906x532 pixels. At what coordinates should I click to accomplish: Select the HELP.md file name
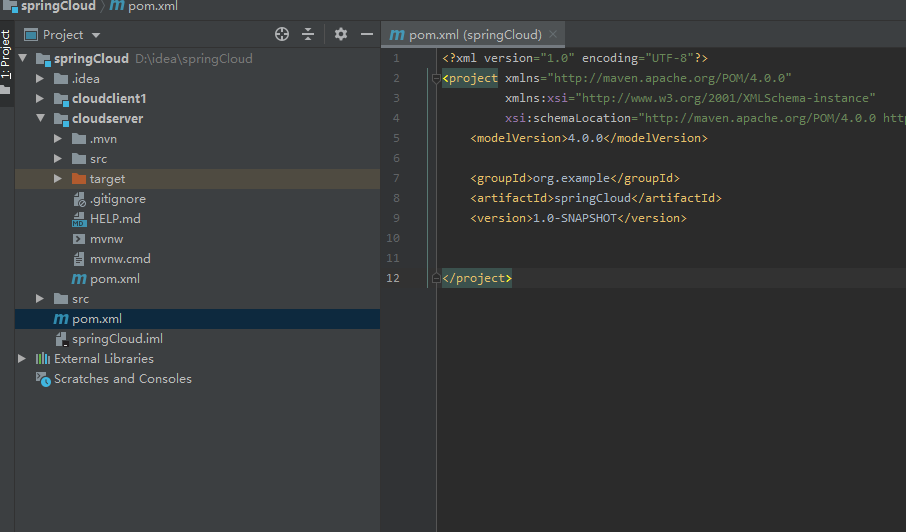(x=115, y=219)
